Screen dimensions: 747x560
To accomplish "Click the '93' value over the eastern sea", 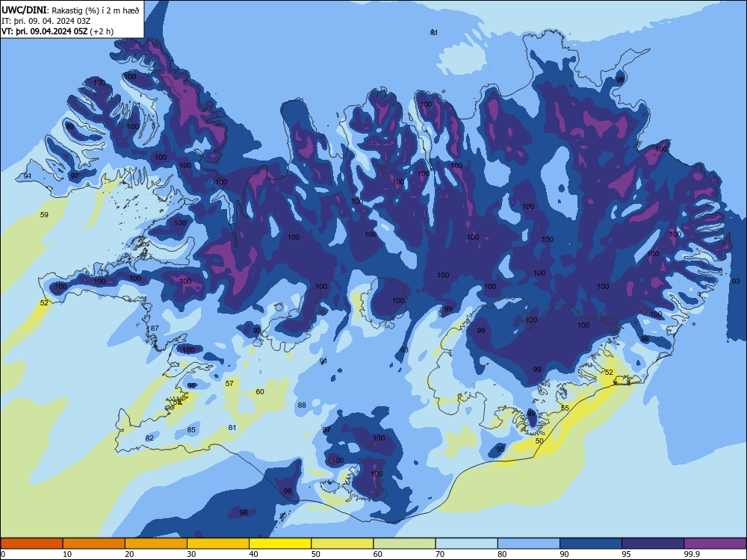I will tap(736, 281).
